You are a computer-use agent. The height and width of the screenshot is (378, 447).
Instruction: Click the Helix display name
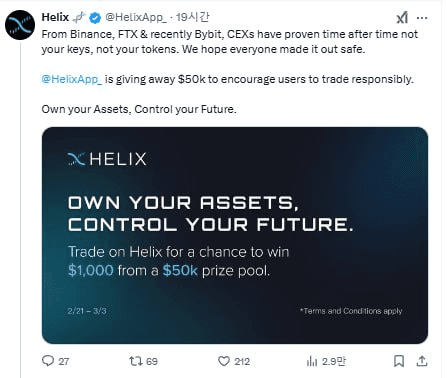point(55,17)
